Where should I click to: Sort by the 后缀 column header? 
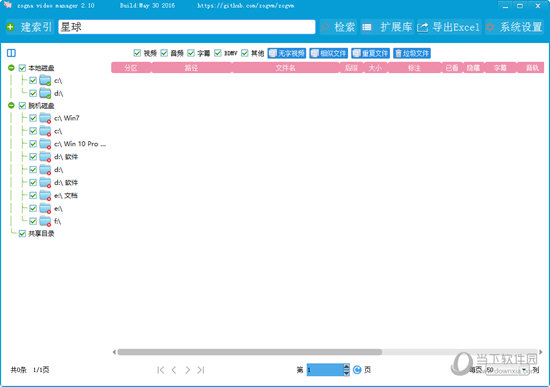tap(351, 68)
